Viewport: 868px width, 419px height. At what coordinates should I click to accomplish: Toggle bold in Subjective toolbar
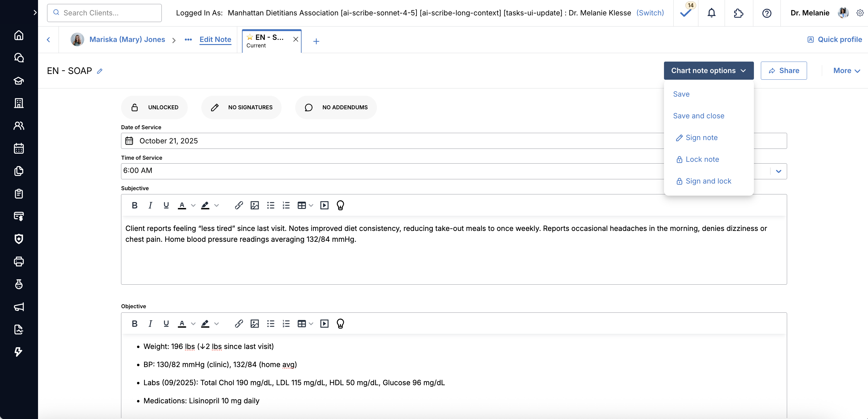[134, 205]
